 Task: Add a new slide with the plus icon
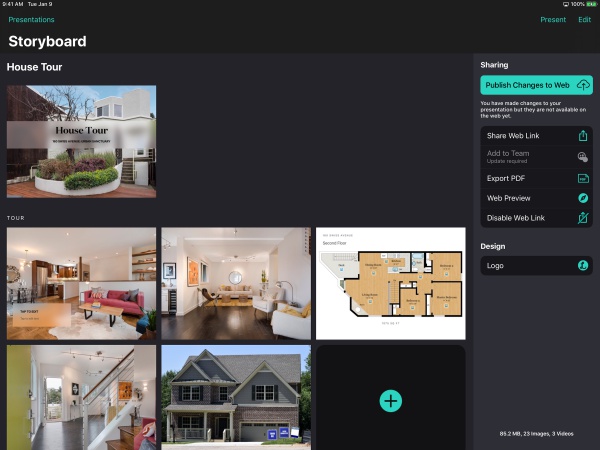point(391,401)
